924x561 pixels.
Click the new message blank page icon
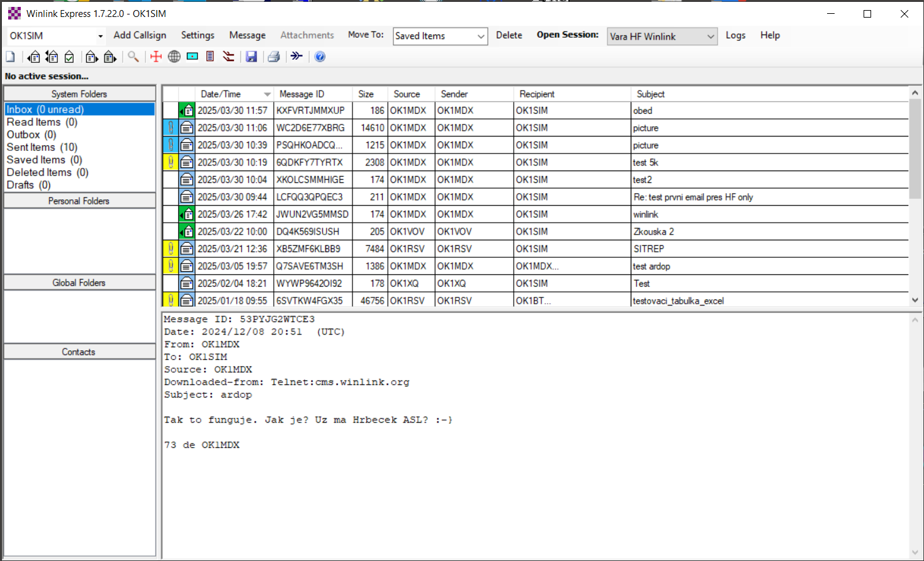click(11, 57)
